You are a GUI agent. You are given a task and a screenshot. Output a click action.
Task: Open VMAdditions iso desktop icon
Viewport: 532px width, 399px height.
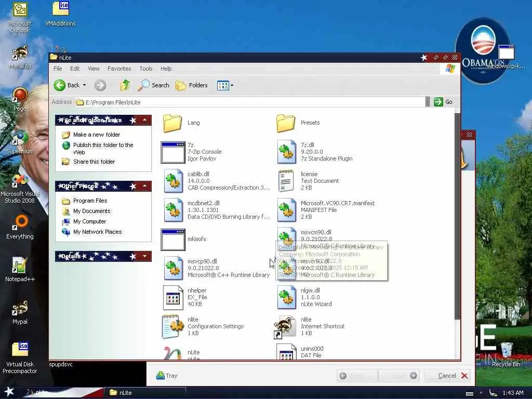coord(60,14)
